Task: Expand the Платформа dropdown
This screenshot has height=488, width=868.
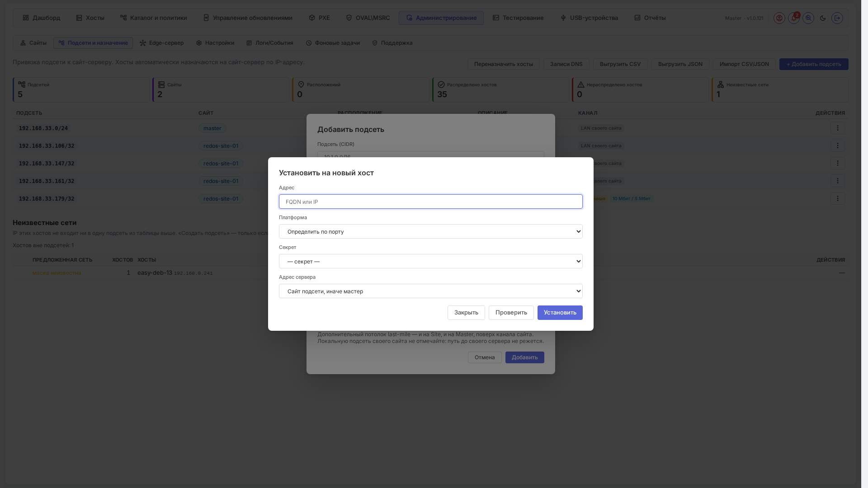Action: coord(430,231)
